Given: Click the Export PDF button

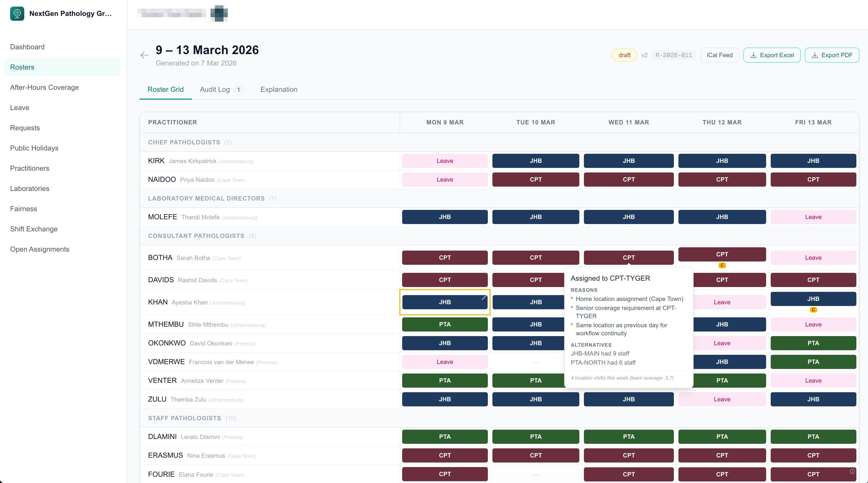Looking at the screenshot, I should click(832, 55).
